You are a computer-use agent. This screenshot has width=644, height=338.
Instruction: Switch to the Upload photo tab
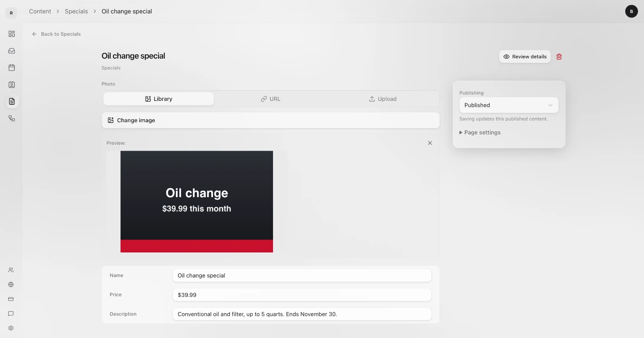tap(382, 99)
